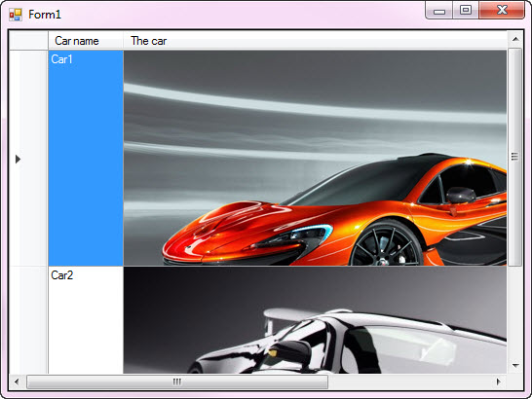532x399 pixels.
Task: Click the silver car image in the Car2 row
Action: tap(315, 320)
